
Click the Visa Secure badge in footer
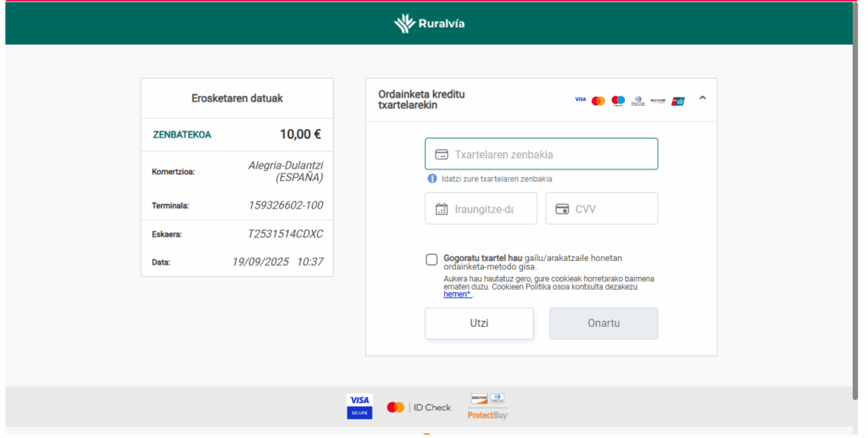click(x=359, y=407)
